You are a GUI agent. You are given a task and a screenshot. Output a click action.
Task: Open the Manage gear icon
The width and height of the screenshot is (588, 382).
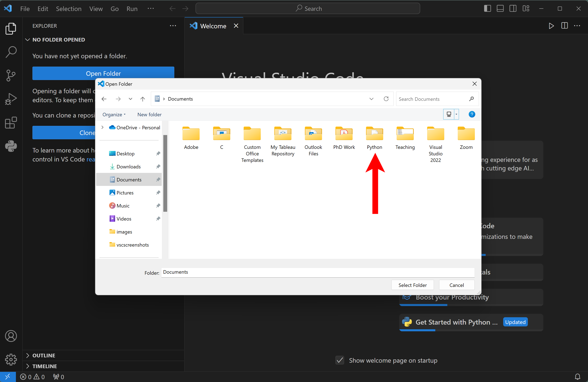coord(11,360)
